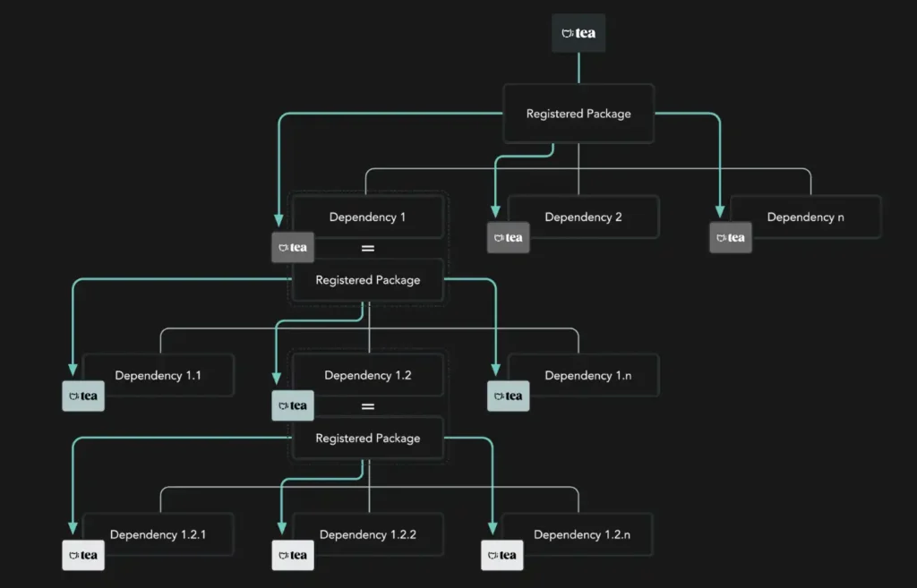Click tea badge beside Dependency n

click(731, 238)
